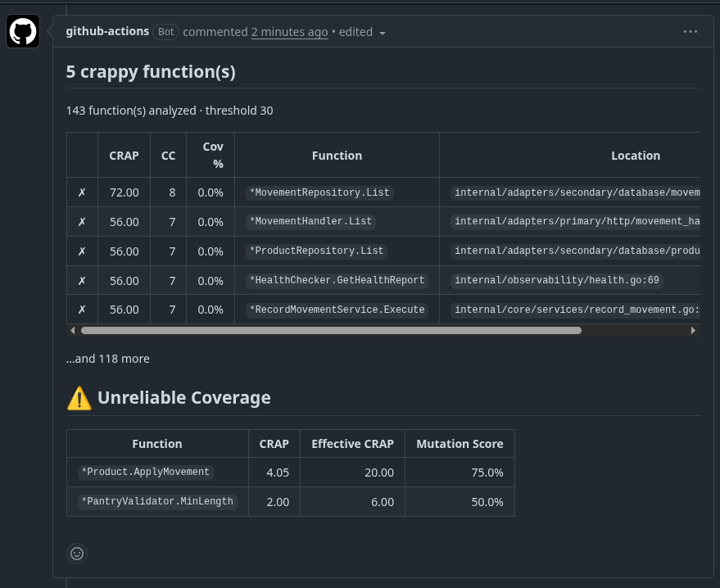
Task: Click the table scrollbar left arrow
Action: coord(73,331)
